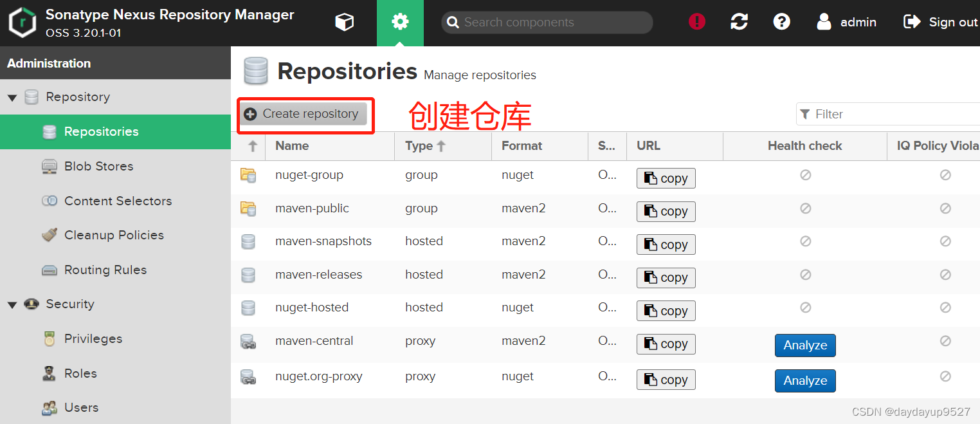Screen dimensions: 980x424
Task: Click the Refresh icon in header
Action: [x=740, y=22]
